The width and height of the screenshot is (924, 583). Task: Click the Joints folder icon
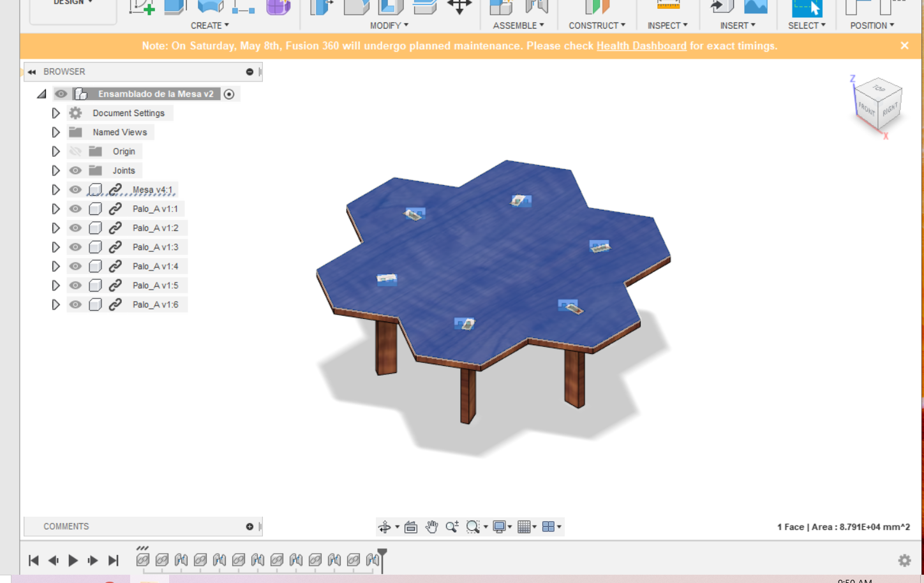click(x=95, y=170)
